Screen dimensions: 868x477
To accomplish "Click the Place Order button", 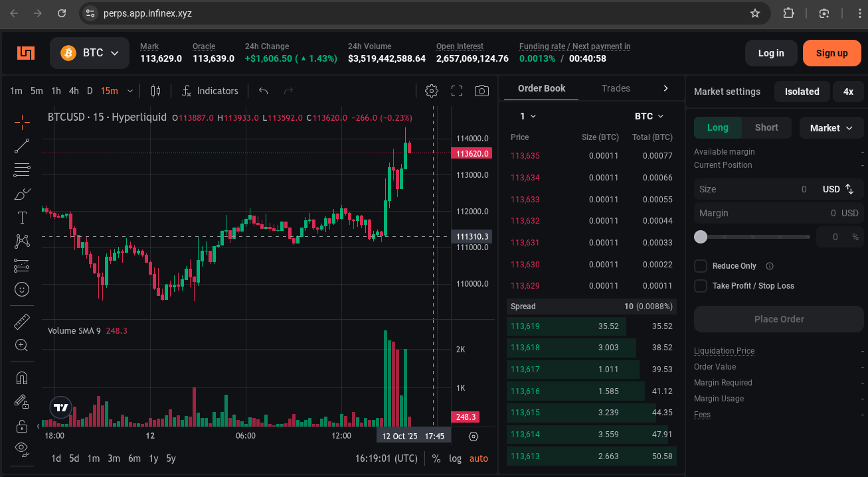I will click(x=779, y=319).
